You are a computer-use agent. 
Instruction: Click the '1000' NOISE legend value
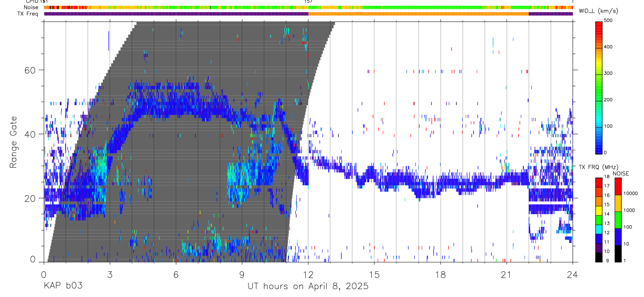pyautogui.click(x=629, y=211)
